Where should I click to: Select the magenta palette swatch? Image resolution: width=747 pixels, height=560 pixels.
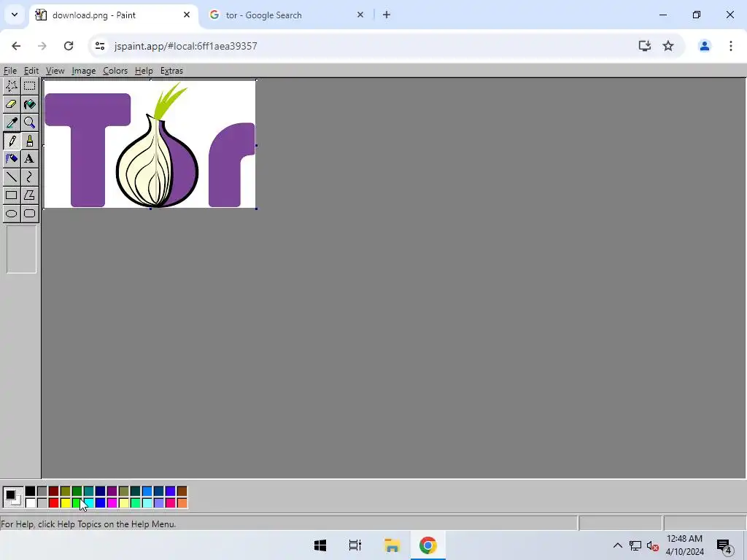click(112, 503)
